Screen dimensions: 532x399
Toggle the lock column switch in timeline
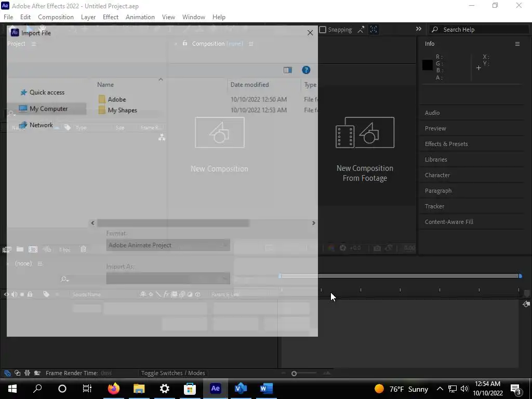[x=30, y=294]
